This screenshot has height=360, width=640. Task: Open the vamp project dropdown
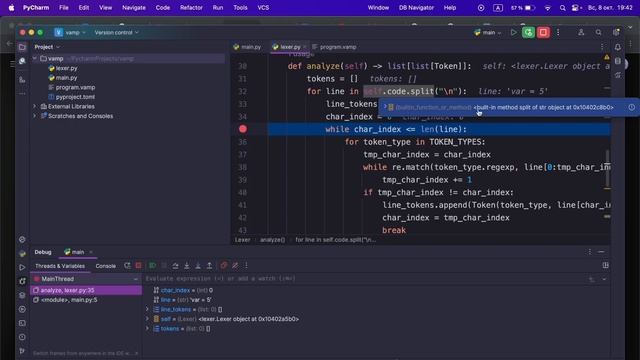(70, 32)
